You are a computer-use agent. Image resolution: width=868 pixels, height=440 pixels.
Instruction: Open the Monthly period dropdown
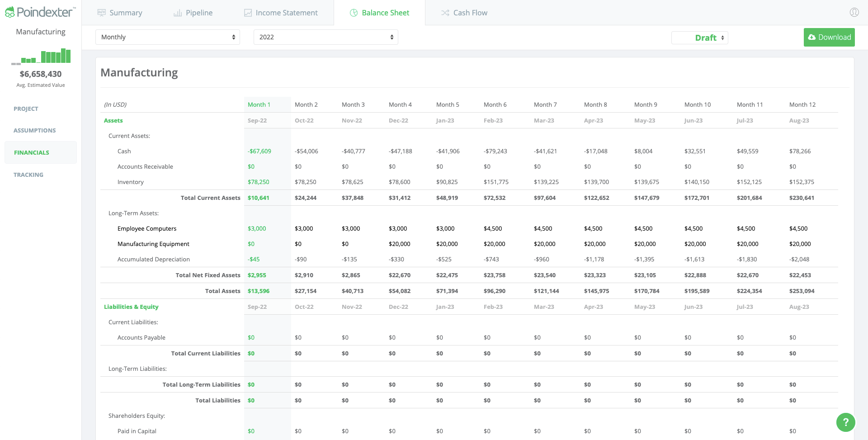point(168,37)
